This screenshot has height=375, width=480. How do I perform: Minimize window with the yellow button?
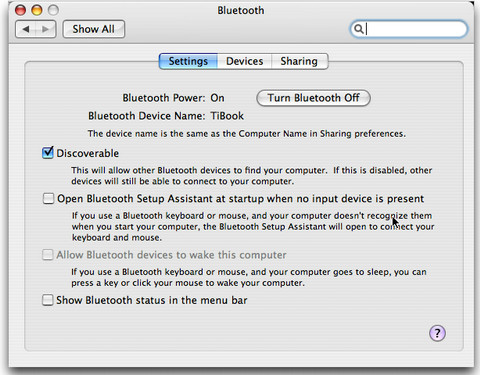(x=37, y=10)
